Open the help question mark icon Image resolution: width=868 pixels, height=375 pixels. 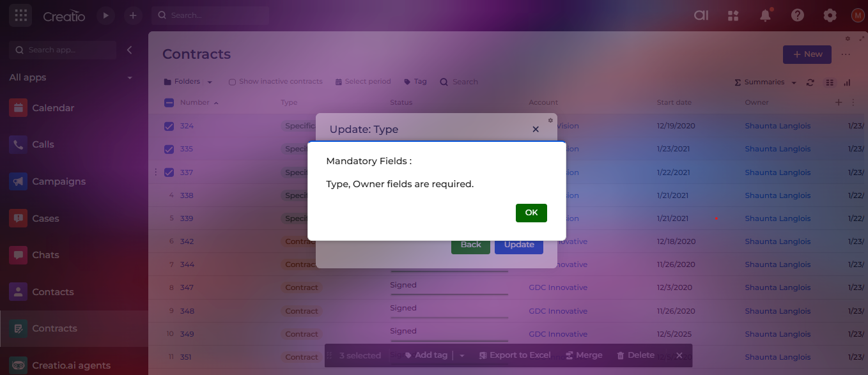pyautogui.click(x=797, y=16)
